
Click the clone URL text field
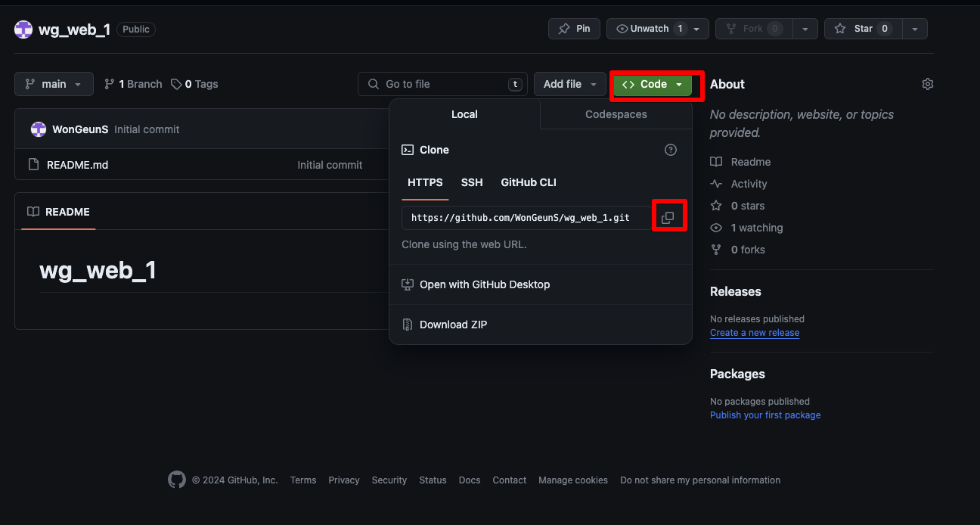pyautogui.click(x=526, y=218)
